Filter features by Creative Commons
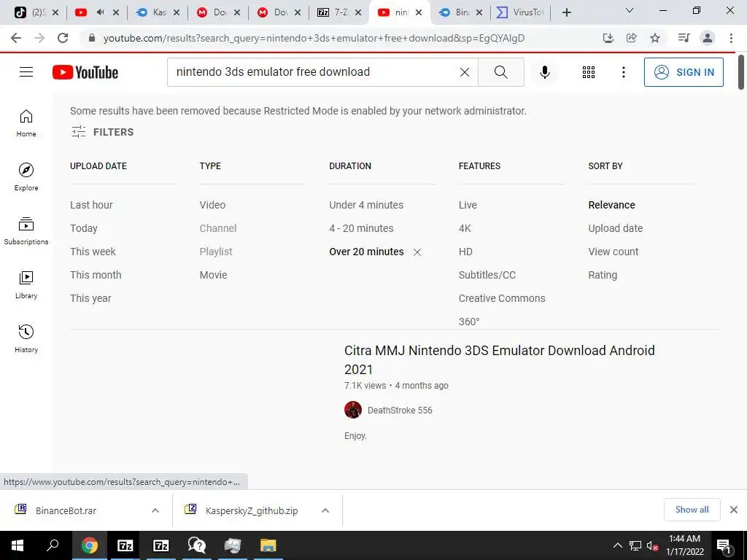 [x=502, y=298]
